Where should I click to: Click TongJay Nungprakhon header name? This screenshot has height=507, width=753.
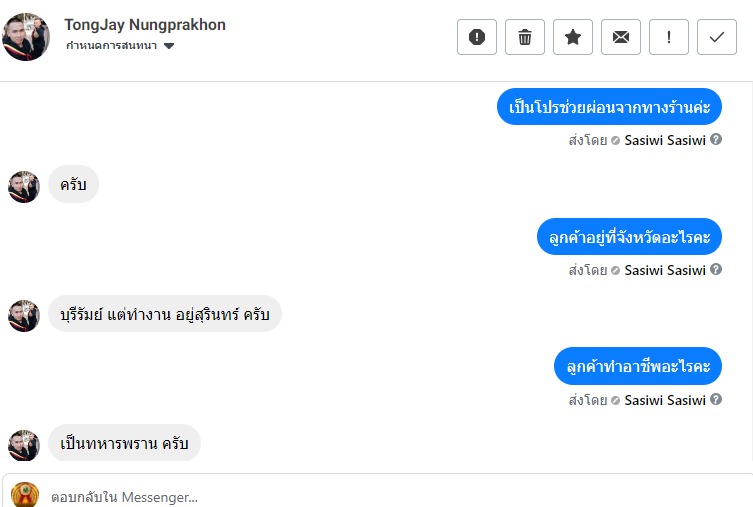click(x=144, y=24)
